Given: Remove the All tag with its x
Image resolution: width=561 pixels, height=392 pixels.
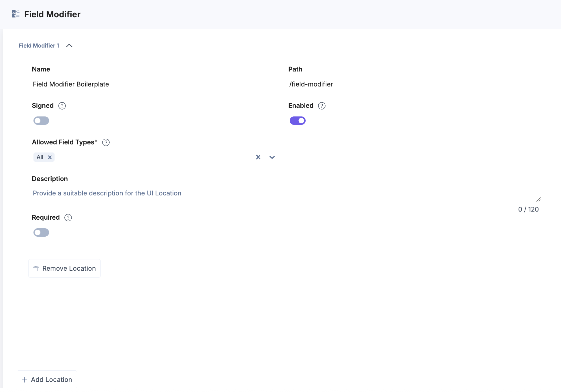Looking at the screenshot, I should (50, 157).
